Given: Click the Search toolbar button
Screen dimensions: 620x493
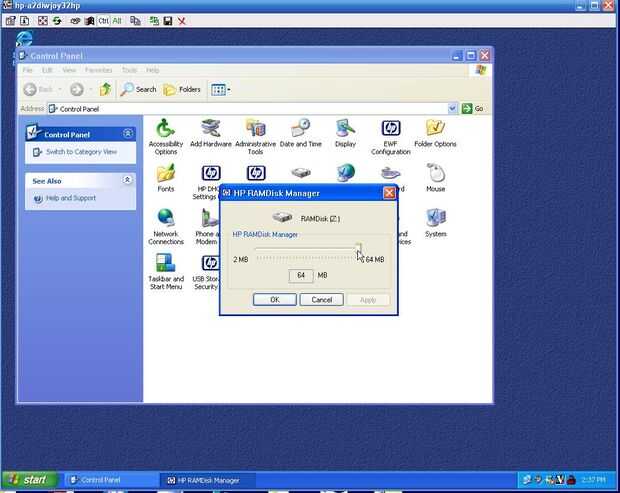Looking at the screenshot, I should tap(138, 89).
